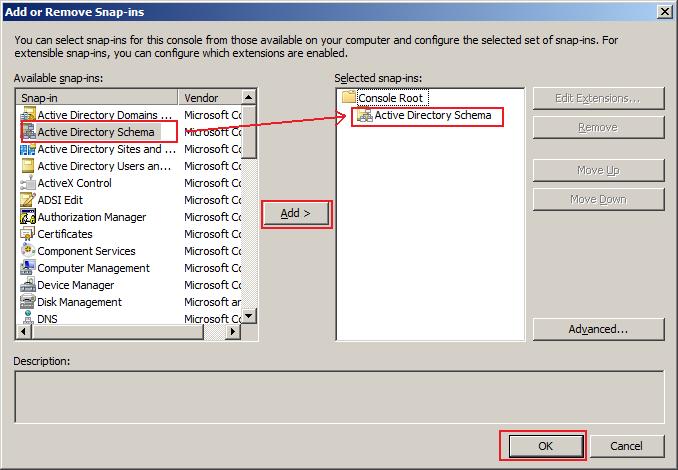Dismiss dialog with Cancel button
This screenshot has height=470, width=678.
[x=627, y=446]
